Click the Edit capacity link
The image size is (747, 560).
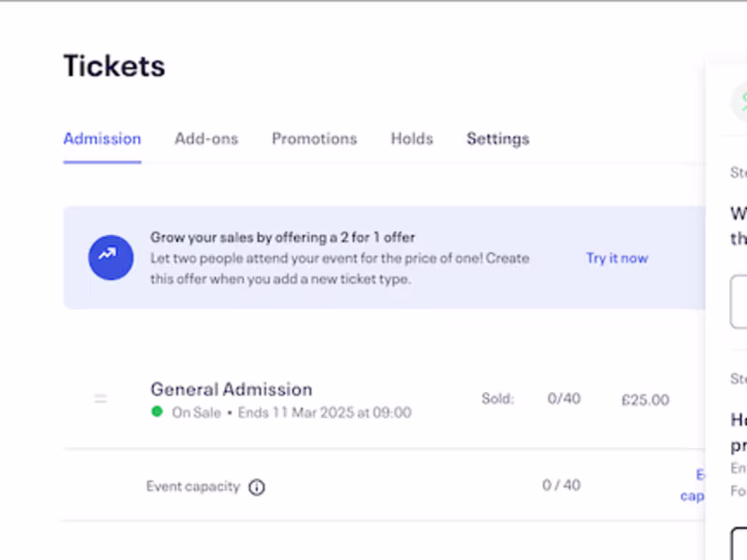coord(695,485)
